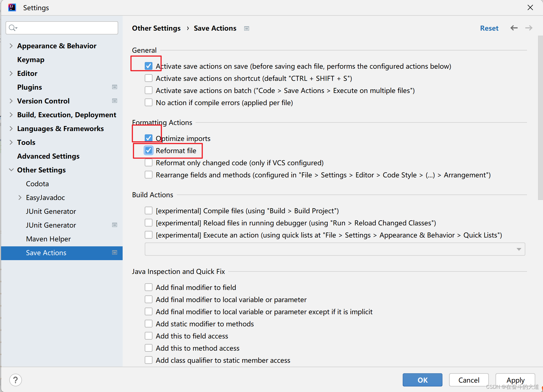Enable No action if compile errors option
The height and width of the screenshot is (392, 543).
click(x=149, y=102)
